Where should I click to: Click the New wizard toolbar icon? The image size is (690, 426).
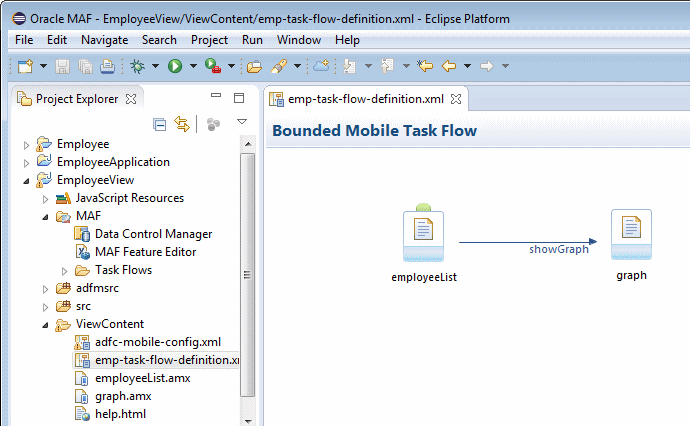coord(25,66)
